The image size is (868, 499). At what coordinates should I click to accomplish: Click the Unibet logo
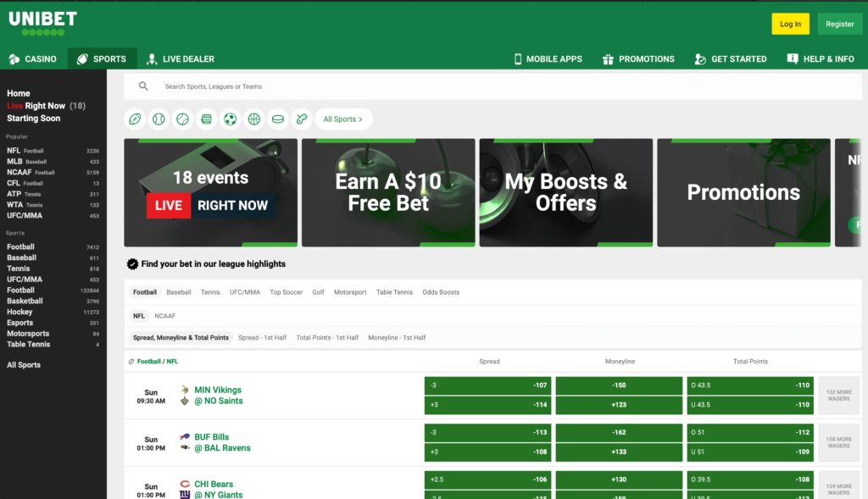(42, 24)
